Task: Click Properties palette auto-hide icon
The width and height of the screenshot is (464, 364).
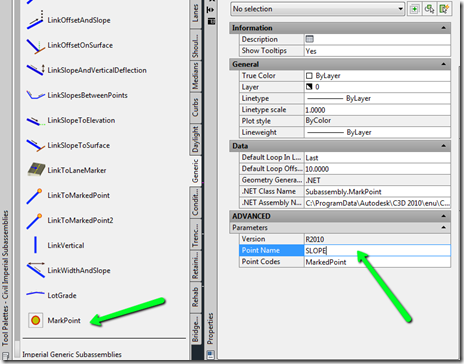Action: (x=211, y=10)
